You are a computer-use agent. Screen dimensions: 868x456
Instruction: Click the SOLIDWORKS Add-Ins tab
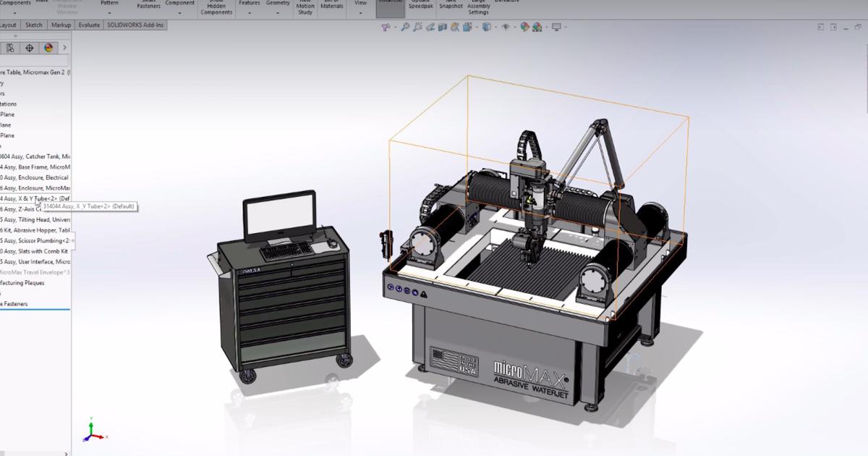coord(136,25)
